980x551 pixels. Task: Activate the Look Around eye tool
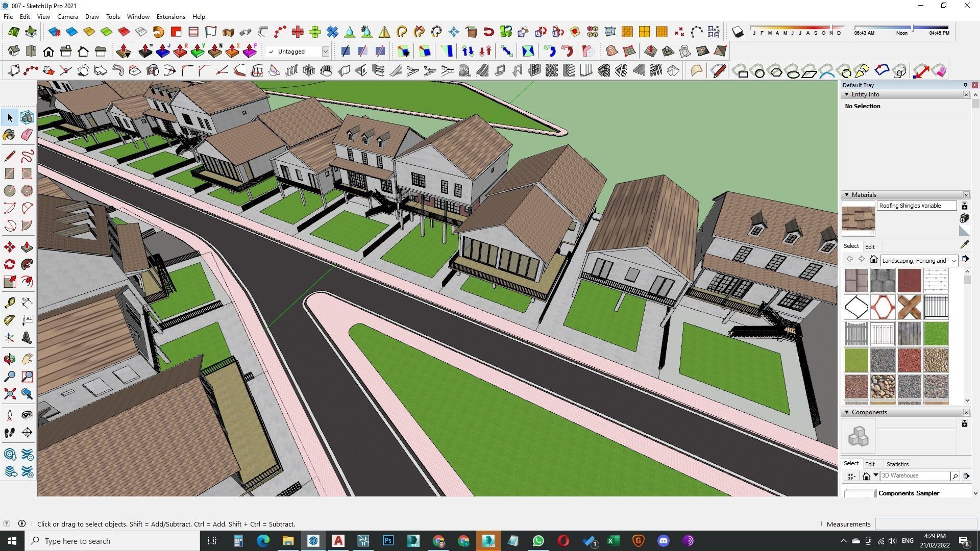pyautogui.click(x=27, y=415)
